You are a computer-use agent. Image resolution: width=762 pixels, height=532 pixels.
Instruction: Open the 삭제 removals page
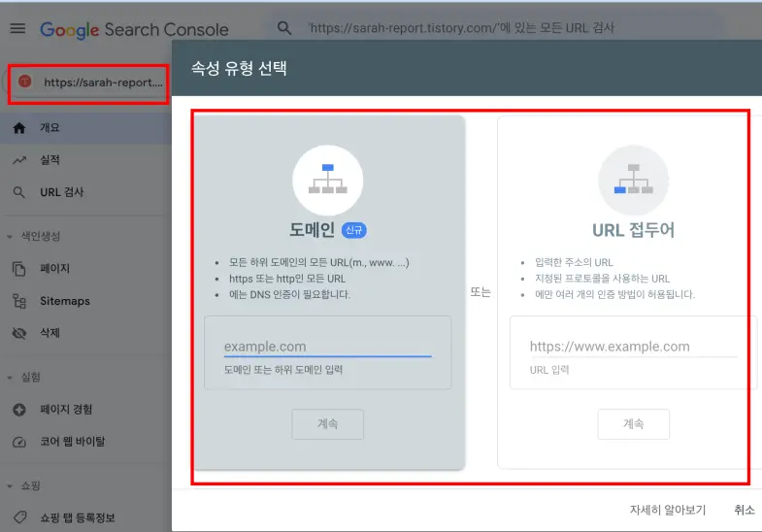pos(50,333)
